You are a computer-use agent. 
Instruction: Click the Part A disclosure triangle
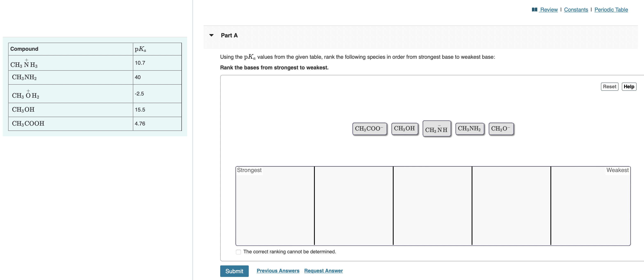click(x=212, y=35)
